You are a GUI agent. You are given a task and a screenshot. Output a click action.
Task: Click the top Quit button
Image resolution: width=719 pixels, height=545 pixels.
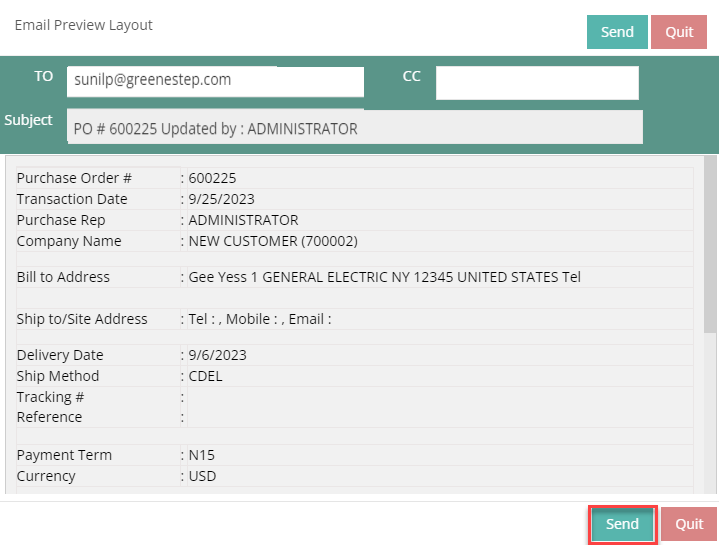pos(679,32)
